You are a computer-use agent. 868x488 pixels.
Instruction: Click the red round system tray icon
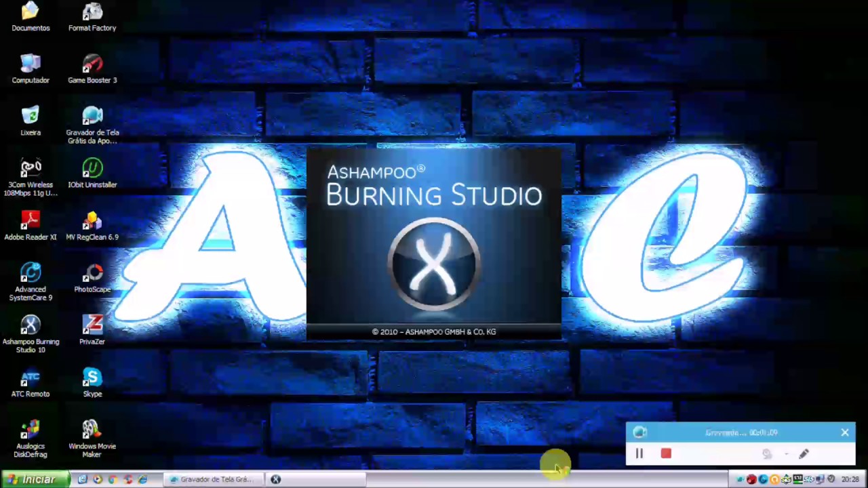click(x=752, y=479)
